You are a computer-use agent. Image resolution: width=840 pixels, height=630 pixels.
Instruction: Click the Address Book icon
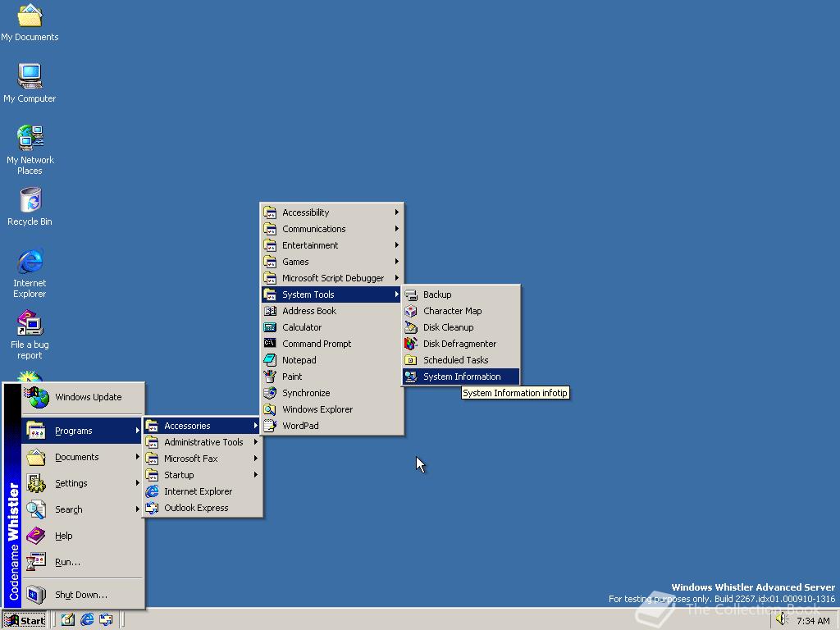tap(270, 311)
